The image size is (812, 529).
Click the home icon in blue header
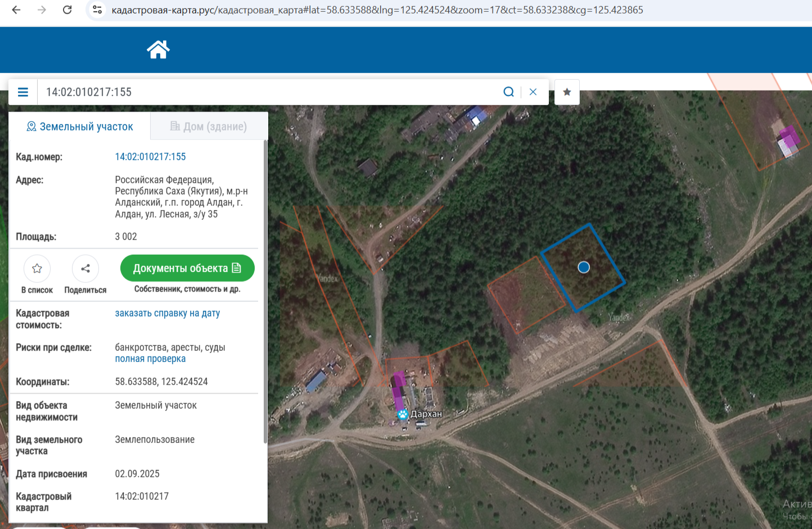click(x=158, y=49)
